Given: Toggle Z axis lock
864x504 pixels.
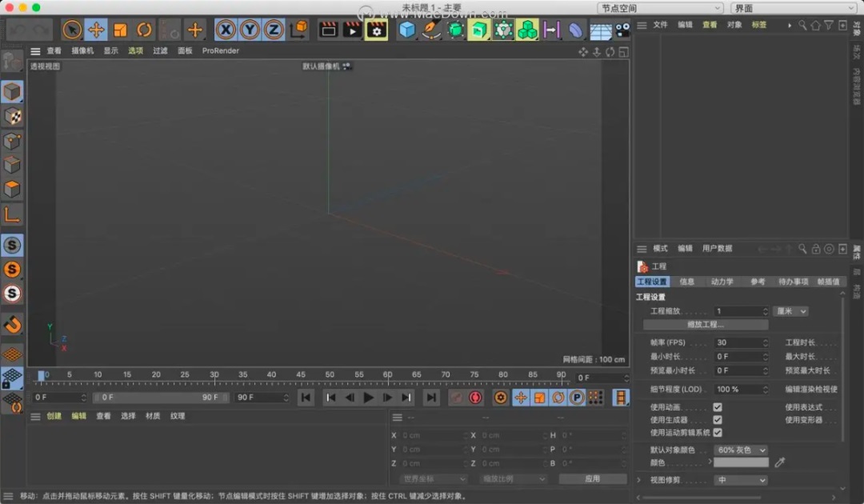Looking at the screenshot, I should [274, 30].
